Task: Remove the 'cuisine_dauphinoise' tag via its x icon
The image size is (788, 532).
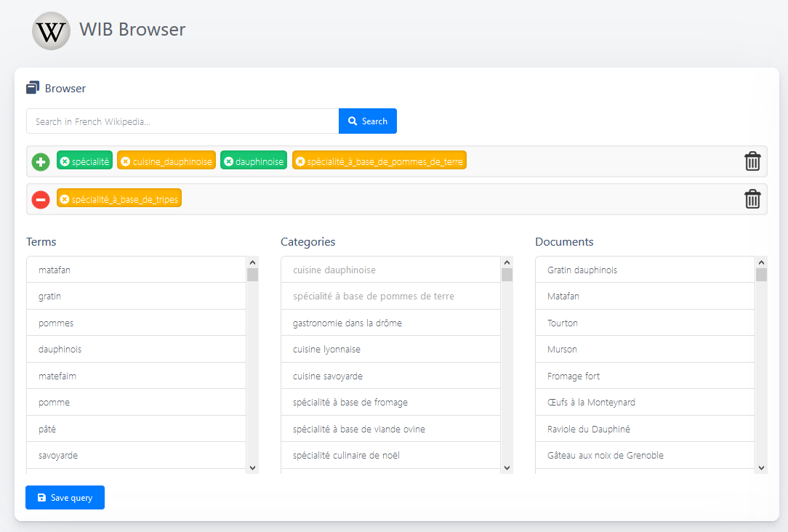Action: pyautogui.click(x=125, y=161)
